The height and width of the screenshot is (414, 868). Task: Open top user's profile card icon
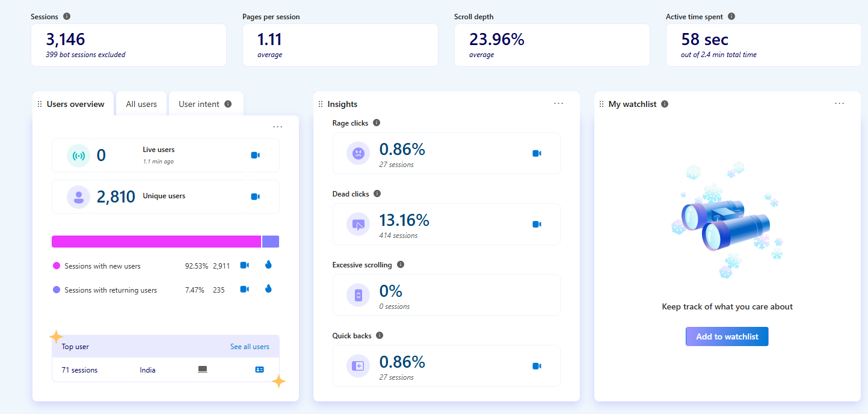click(259, 370)
